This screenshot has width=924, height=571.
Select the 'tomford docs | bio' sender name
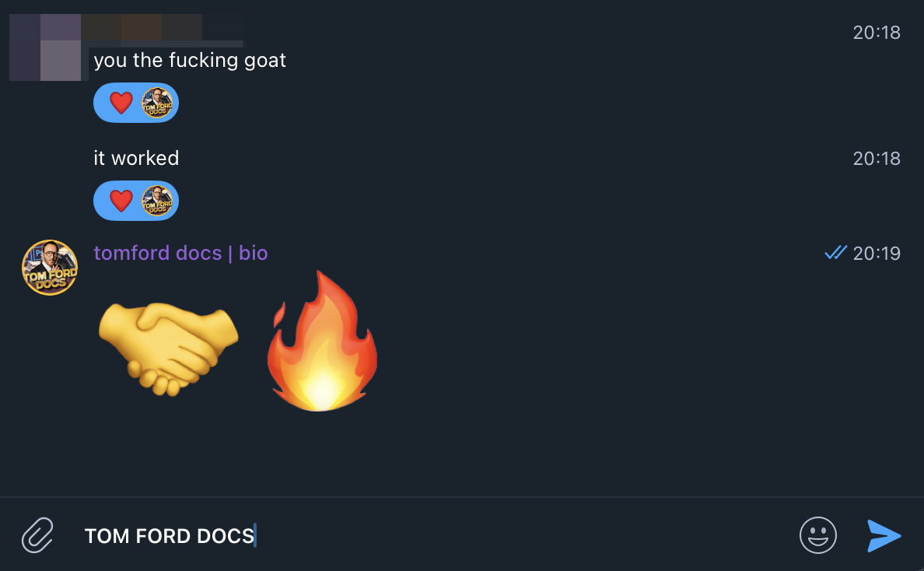pyautogui.click(x=180, y=252)
